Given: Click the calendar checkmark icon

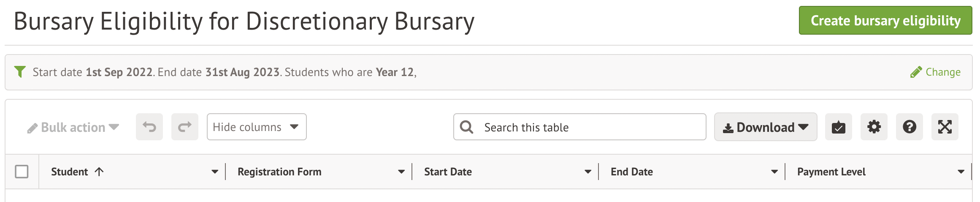Looking at the screenshot, I should pos(838,127).
